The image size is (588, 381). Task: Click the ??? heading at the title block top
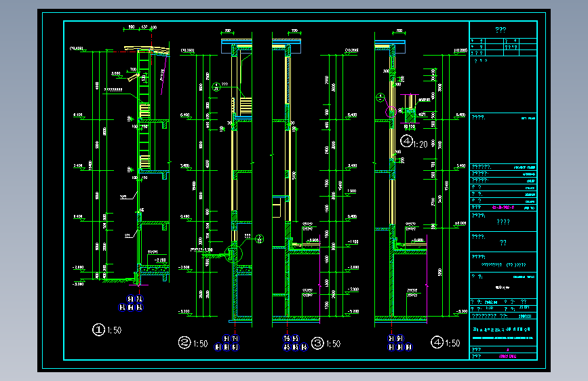coord(501,30)
